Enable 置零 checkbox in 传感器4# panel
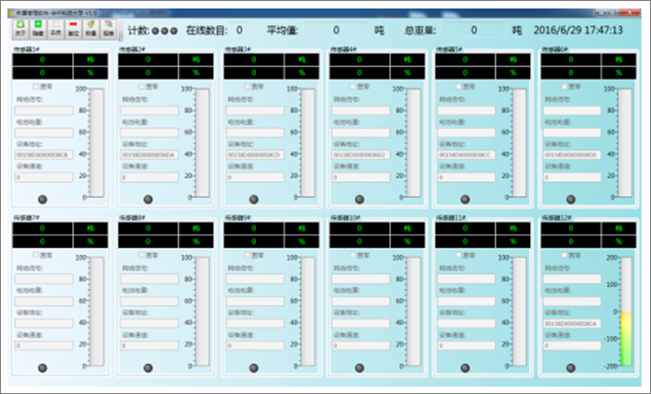The image size is (651, 394). [353, 86]
